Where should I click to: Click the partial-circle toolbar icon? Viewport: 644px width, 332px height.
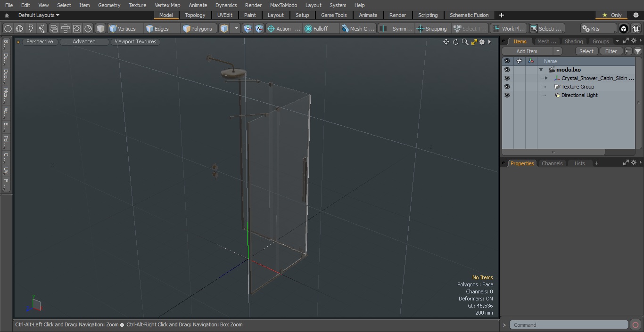[x=88, y=29]
